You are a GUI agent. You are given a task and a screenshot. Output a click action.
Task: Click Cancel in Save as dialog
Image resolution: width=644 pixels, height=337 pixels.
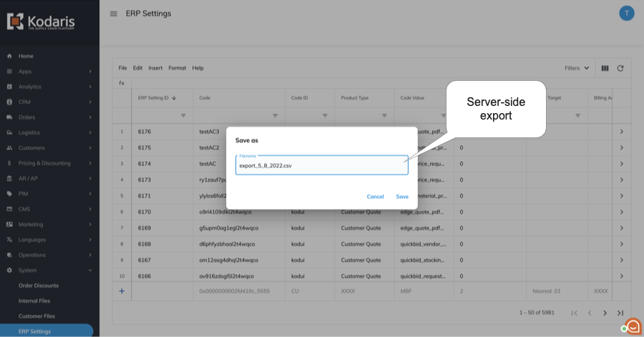click(375, 197)
